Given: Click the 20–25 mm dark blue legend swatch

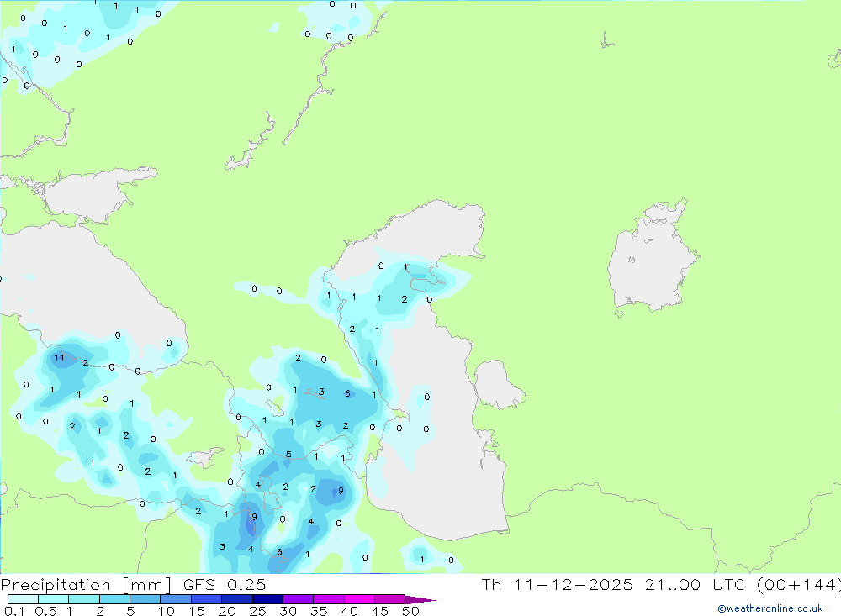Looking at the screenshot, I should tap(237, 599).
